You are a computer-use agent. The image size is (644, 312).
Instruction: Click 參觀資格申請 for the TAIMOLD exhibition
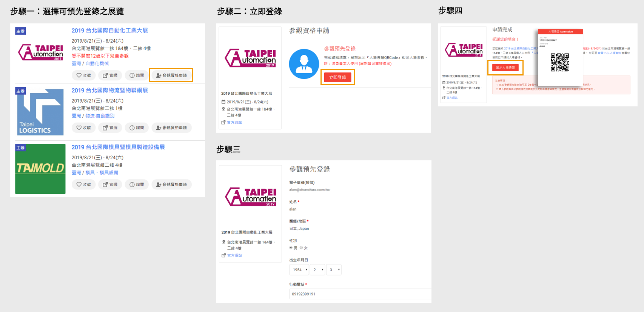pos(171,184)
